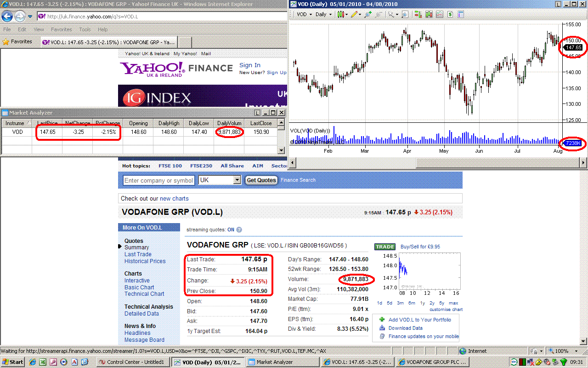Expand the recent pages dropdown next to Forward button
This screenshot has width=588, height=368.
(x=30, y=17)
